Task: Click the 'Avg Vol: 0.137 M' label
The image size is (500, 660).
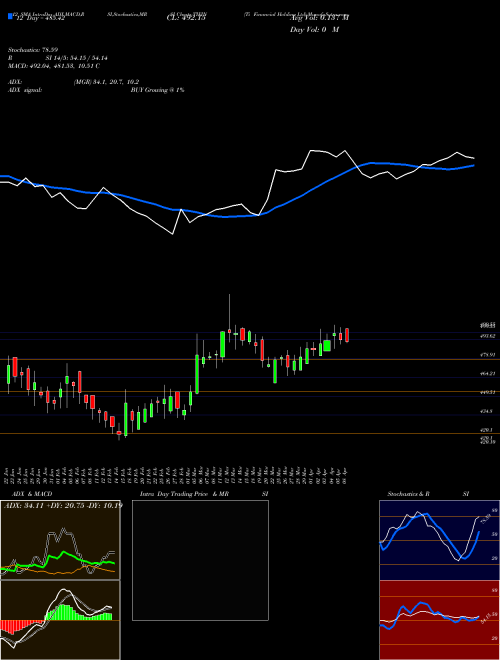Action: [x=320, y=18]
